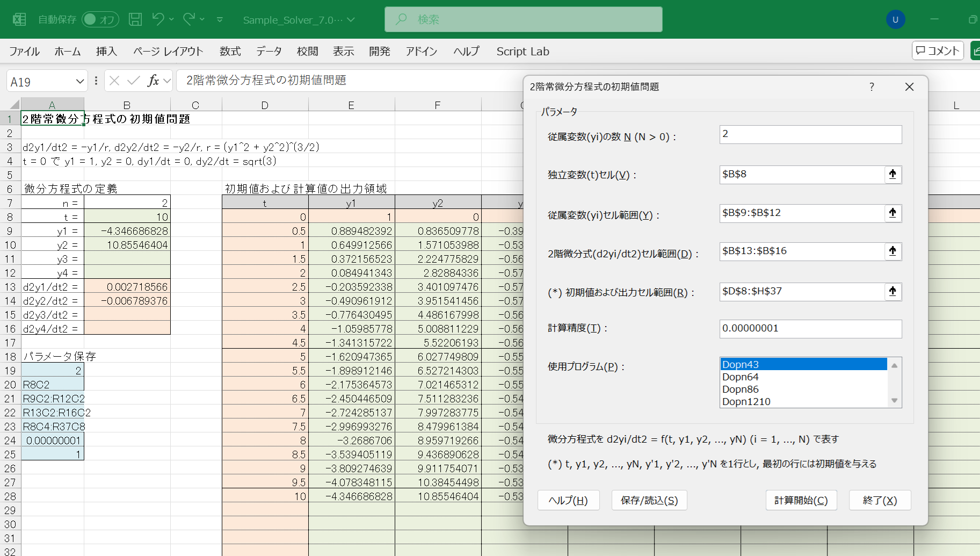Image resolution: width=980 pixels, height=556 pixels.
Task: Click the 保存/読込(S) button
Action: click(649, 500)
